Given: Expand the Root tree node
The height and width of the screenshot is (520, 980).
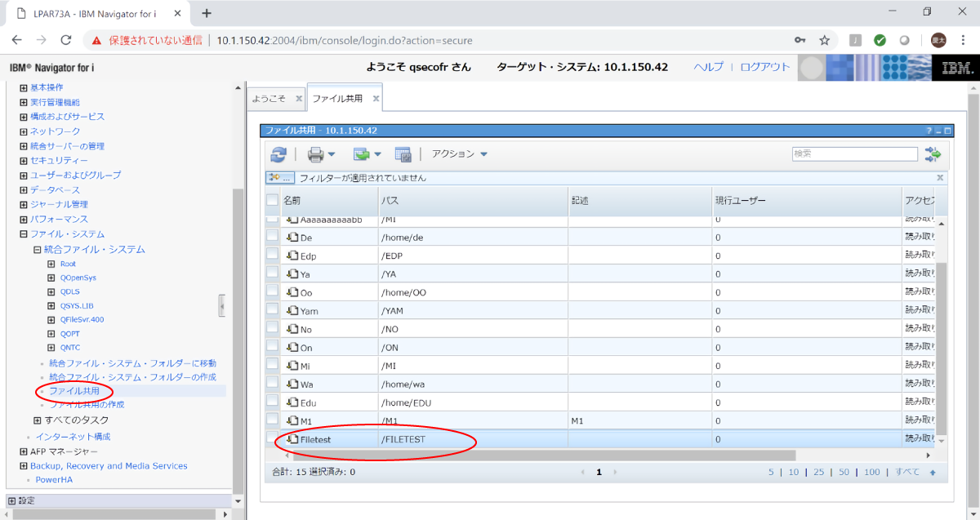Looking at the screenshot, I should point(51,264).
